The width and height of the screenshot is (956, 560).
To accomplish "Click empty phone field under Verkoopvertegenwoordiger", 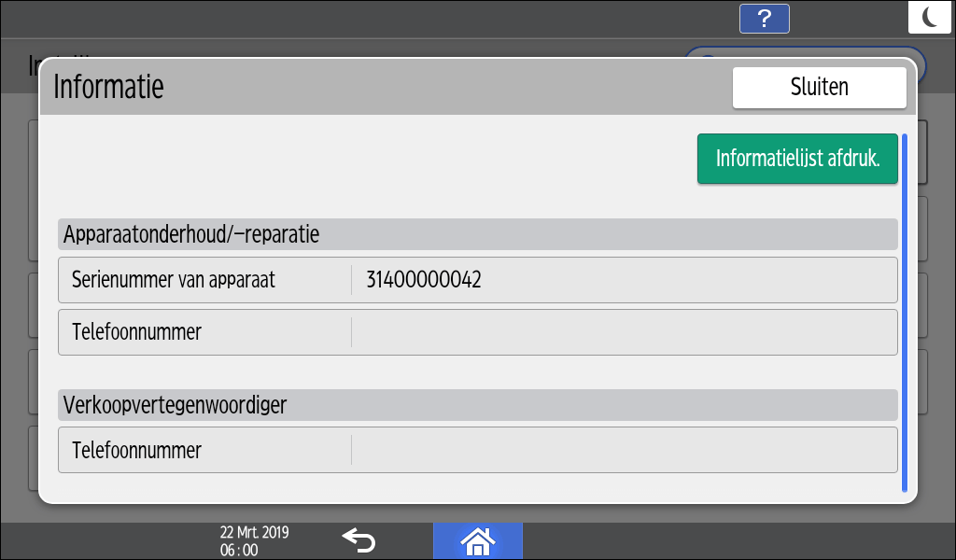I will click(x=623, y=450).
